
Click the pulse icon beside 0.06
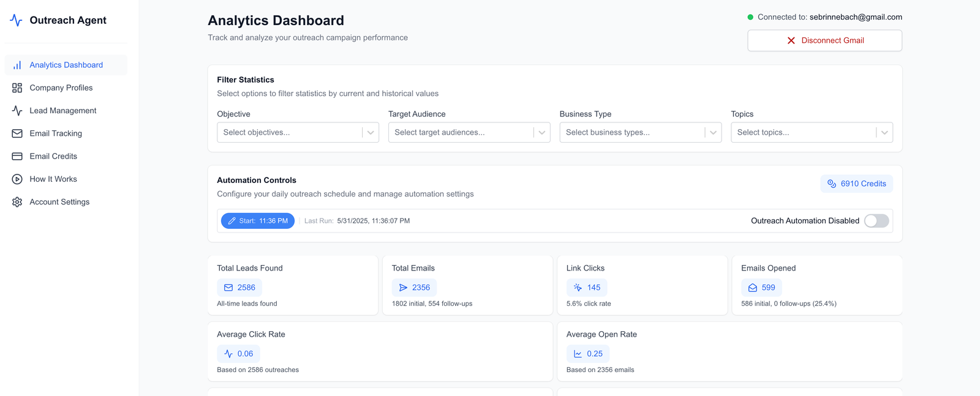point(228,354)
